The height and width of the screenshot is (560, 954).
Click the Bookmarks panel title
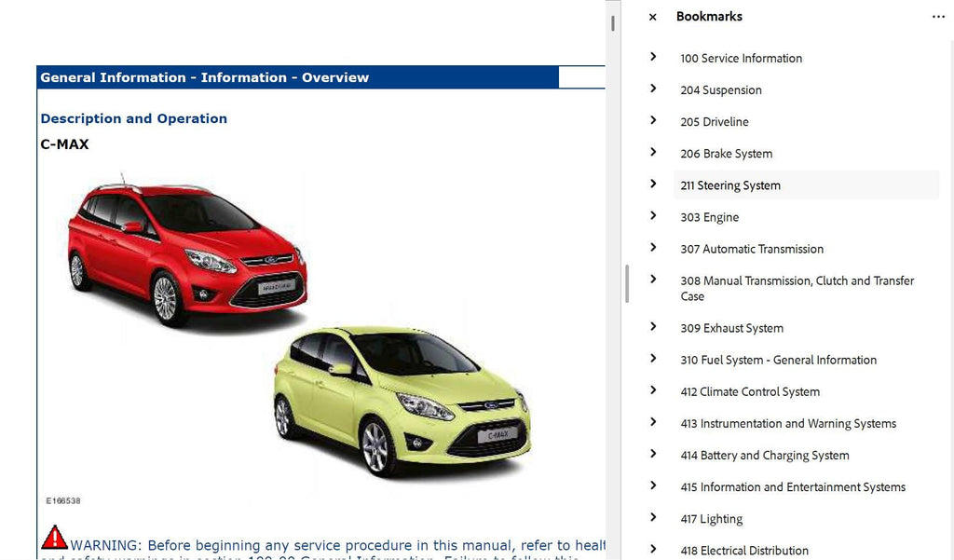709,17
